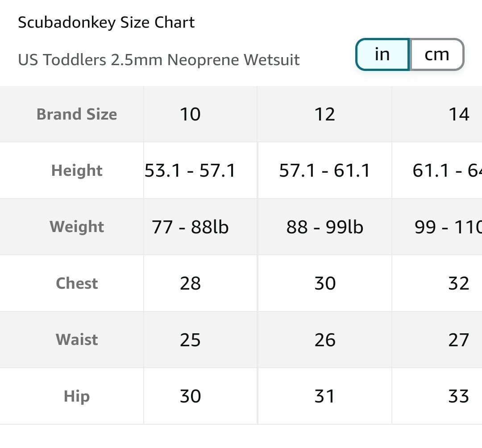The image size is (482, 448).
Task: Click height range 57.1 - 61.1
Action: click(324, 170)
